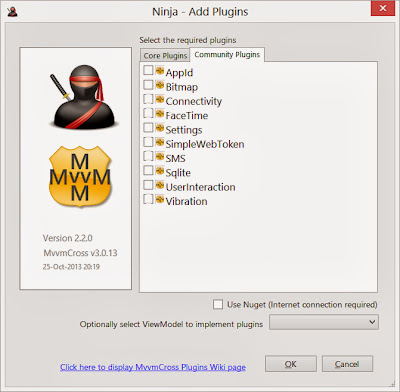Click the plugin icon beside SimpleWebToken
This screenshot has height=392, width=400.
point(160,142)
